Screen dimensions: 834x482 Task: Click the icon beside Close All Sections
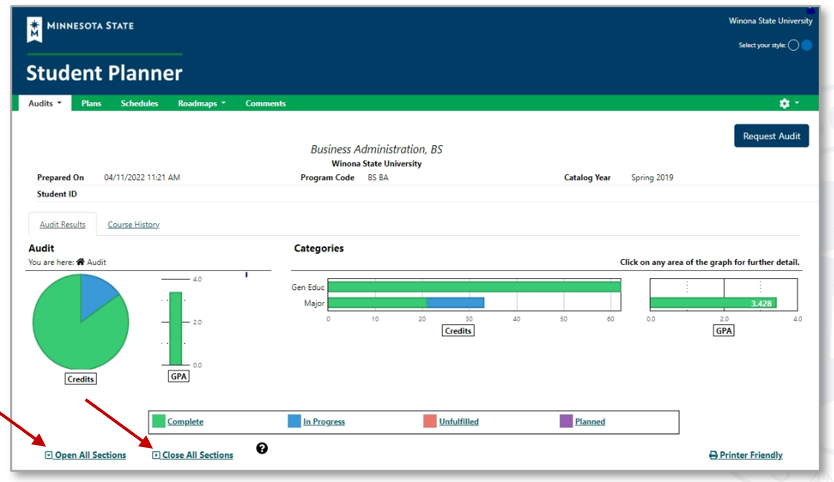pos(156,455)
